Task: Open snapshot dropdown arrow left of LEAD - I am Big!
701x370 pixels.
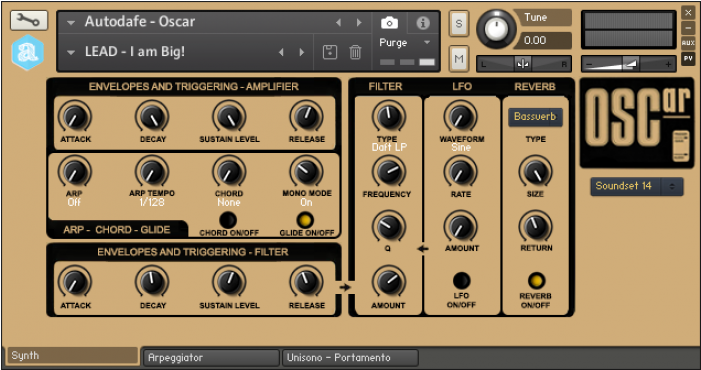Action: pyautogui.click(x=71, y=52)
